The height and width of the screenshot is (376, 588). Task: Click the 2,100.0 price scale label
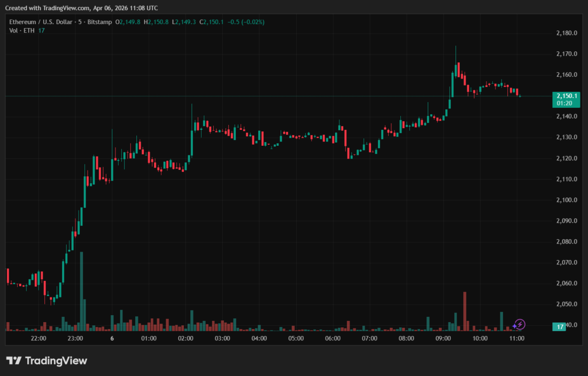(566, 200)
